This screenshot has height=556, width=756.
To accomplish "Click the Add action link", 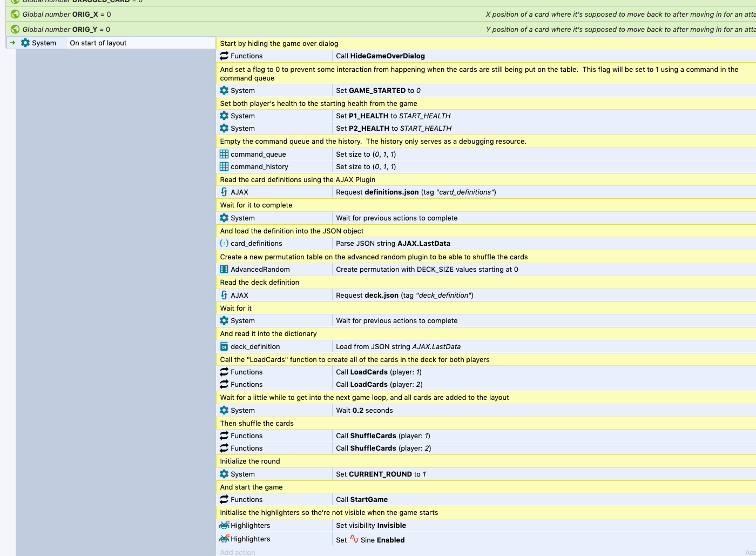I will (238, 552).
